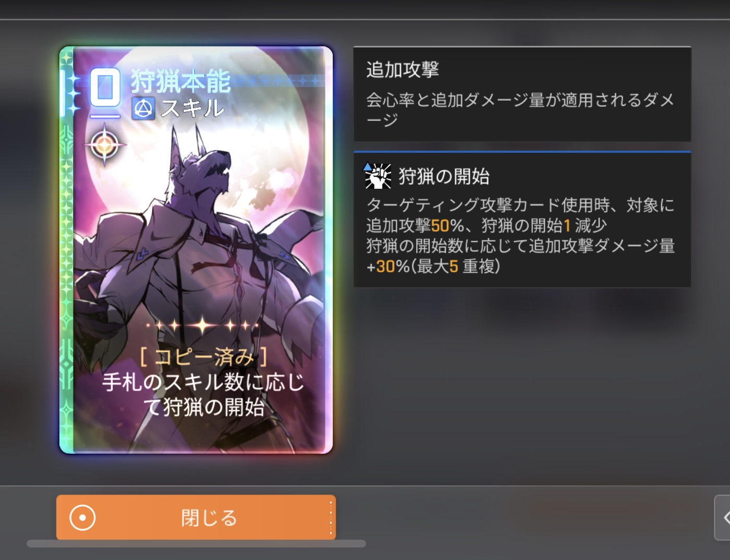The height and width of the screenshot is (560, 730).
Task: Click the 狩猟の開始 heading text
Action: 444,176
